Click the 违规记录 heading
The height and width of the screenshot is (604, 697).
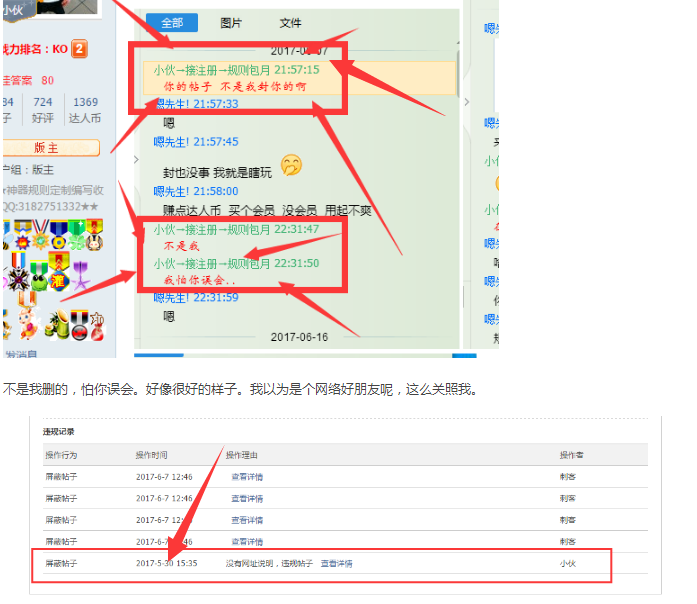[59, 432]
